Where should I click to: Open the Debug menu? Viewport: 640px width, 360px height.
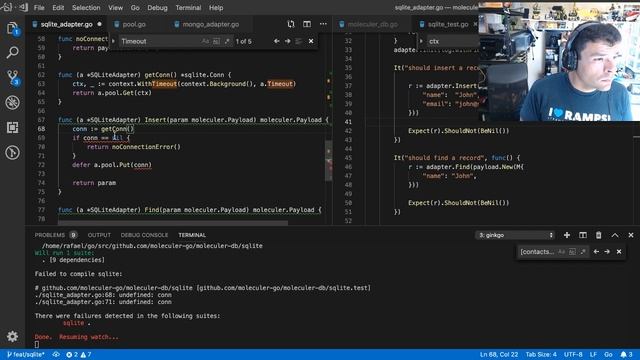[x=157, y=8]
